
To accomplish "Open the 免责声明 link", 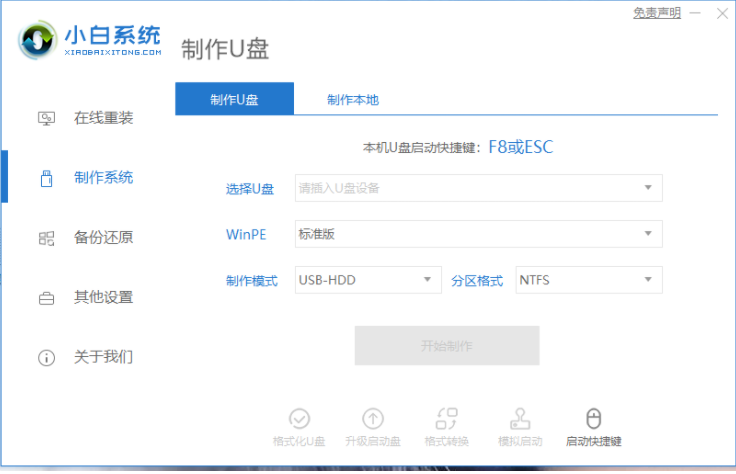I will pyautogui.click(x=657, y=13).
